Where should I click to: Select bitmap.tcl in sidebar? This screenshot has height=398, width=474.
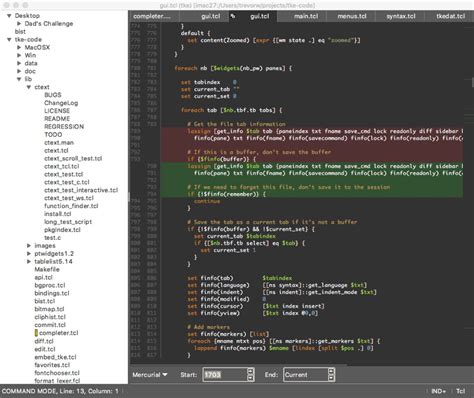pyautogui.click(x=49, y=309)
